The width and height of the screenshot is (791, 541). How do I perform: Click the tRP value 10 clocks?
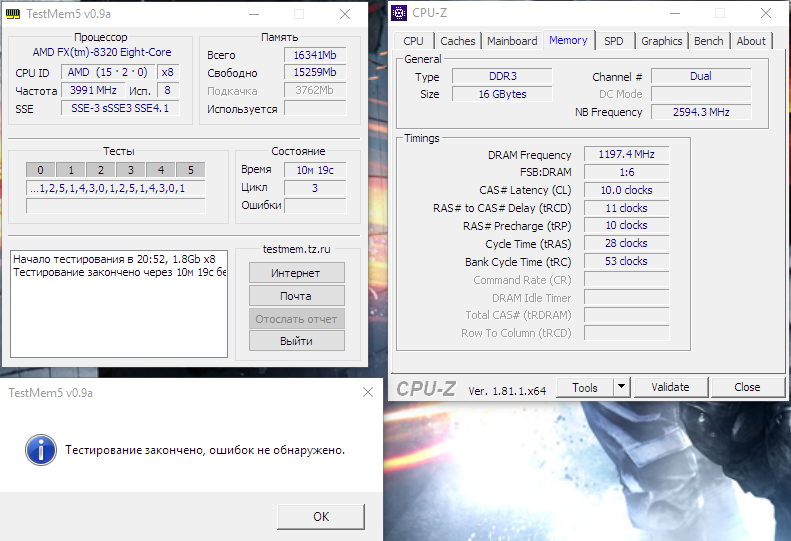pyautogui.click(x=627, y=226)
